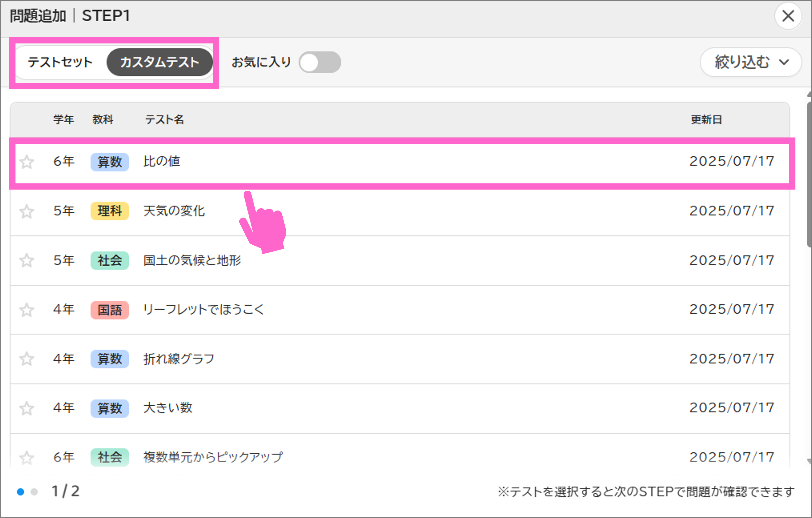Open the 天気の変化 test row
812x518 pixels.
174,211
